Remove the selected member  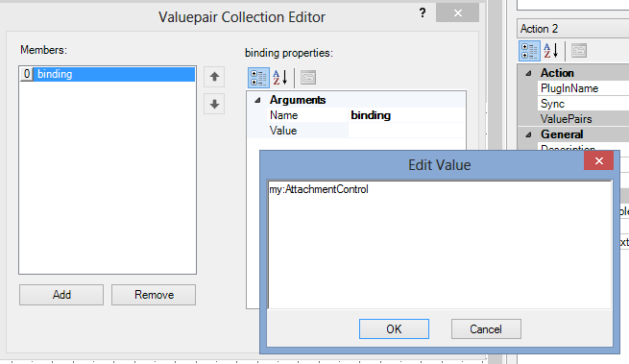[x=154, y=295]
